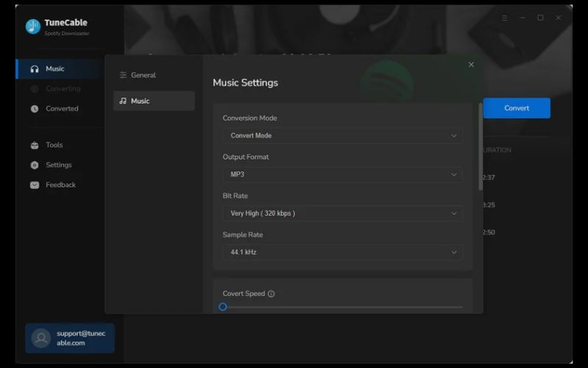Viewport: 588px width, 368px height.
Task: Click the settings dialog vertical scrollbar
Action: click(x=481, y=147)
